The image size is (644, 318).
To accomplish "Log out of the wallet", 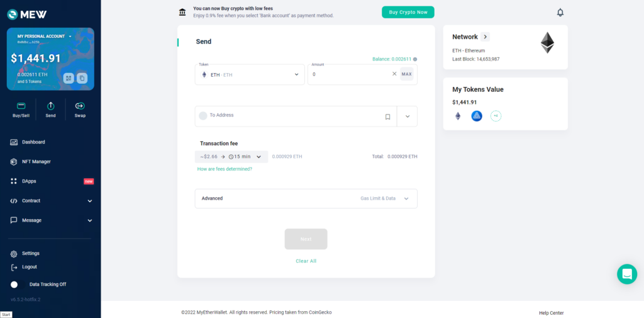I will [x=24, y=267].
